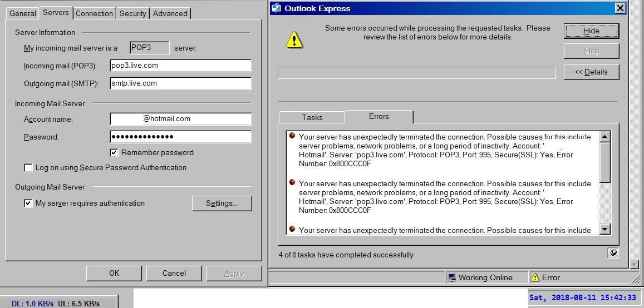This screenshot has width=644, height=308.
Task: Toggle My server requires authentication checkbox
Action: click(28, 203)
